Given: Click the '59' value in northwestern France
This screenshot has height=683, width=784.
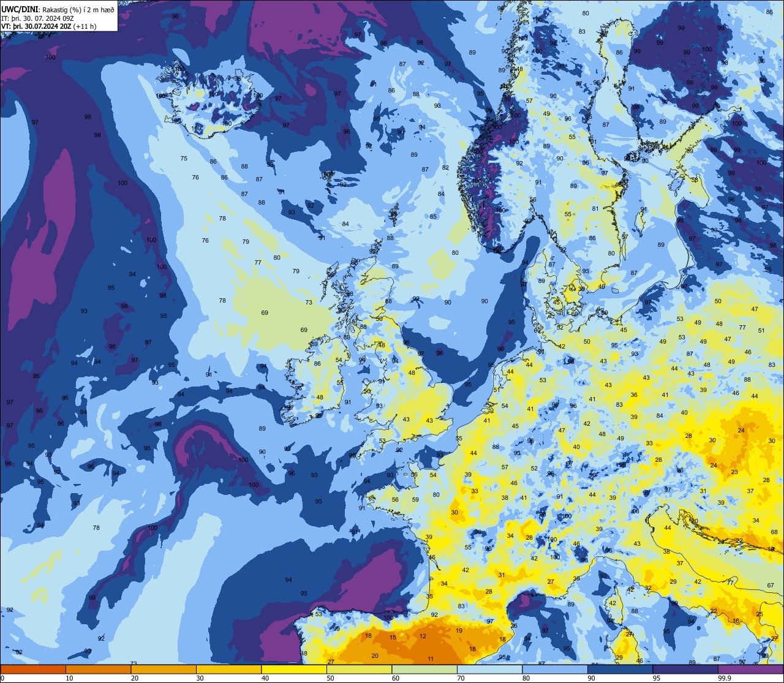Looking at the screenshot, I should 415,499.
